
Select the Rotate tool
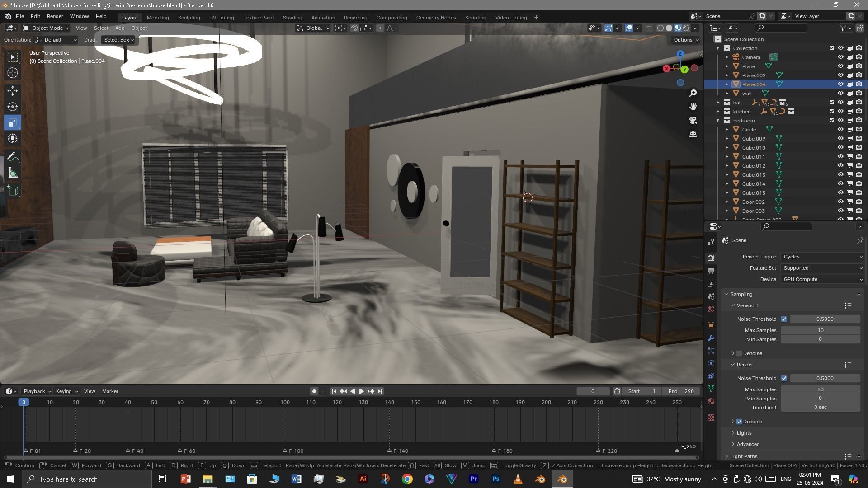(x=13, y=107)
